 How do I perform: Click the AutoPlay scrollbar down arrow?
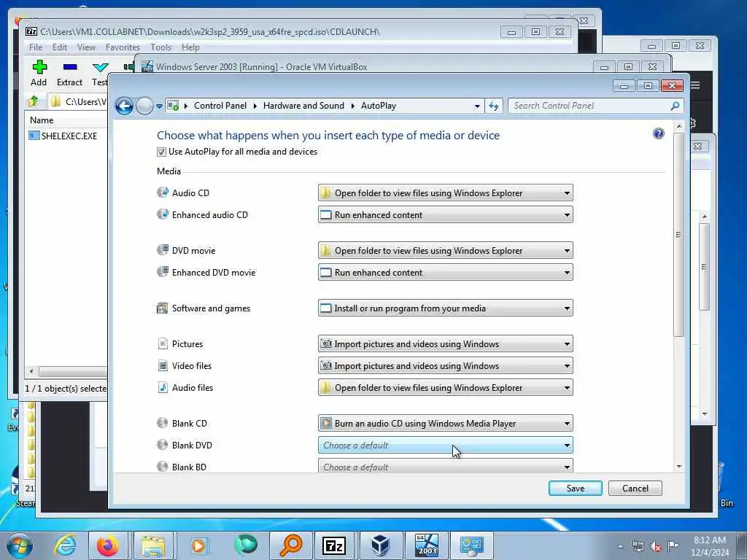679,467
